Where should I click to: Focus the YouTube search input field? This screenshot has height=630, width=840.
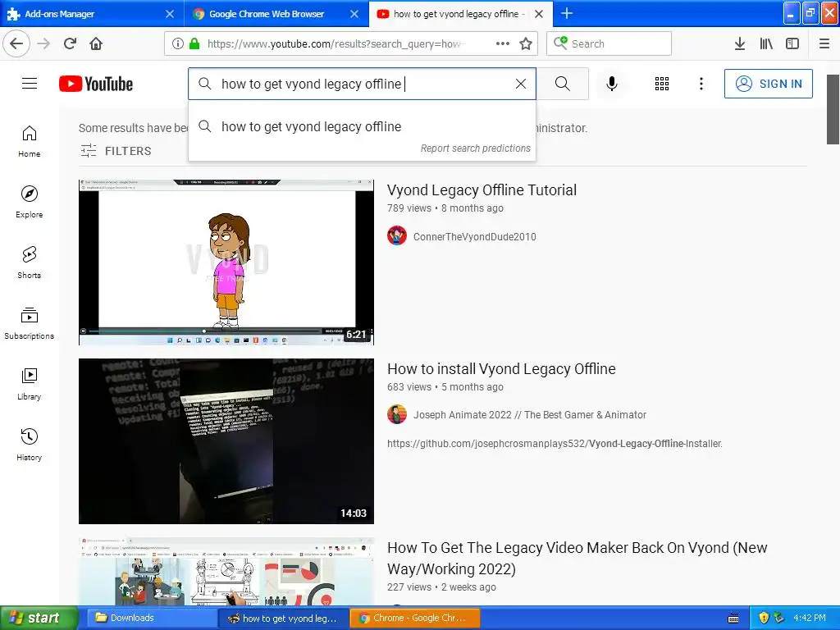[x=362, y=84]
